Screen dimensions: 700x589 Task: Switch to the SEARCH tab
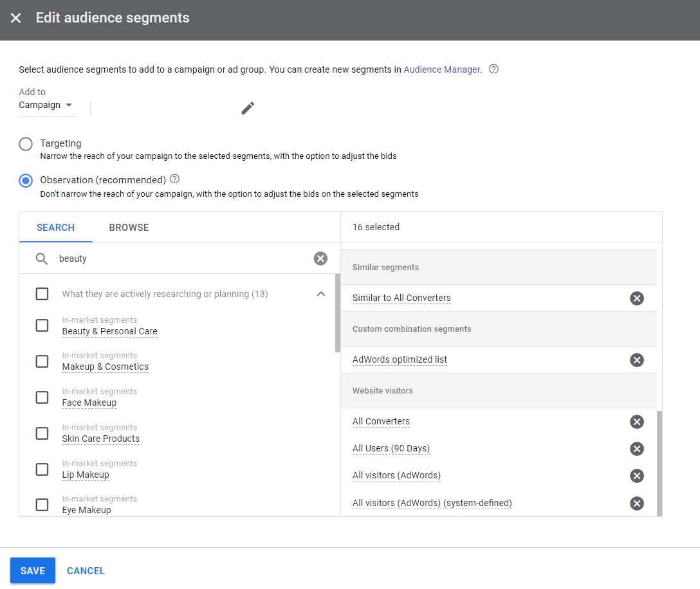click(x=55, y=228)
